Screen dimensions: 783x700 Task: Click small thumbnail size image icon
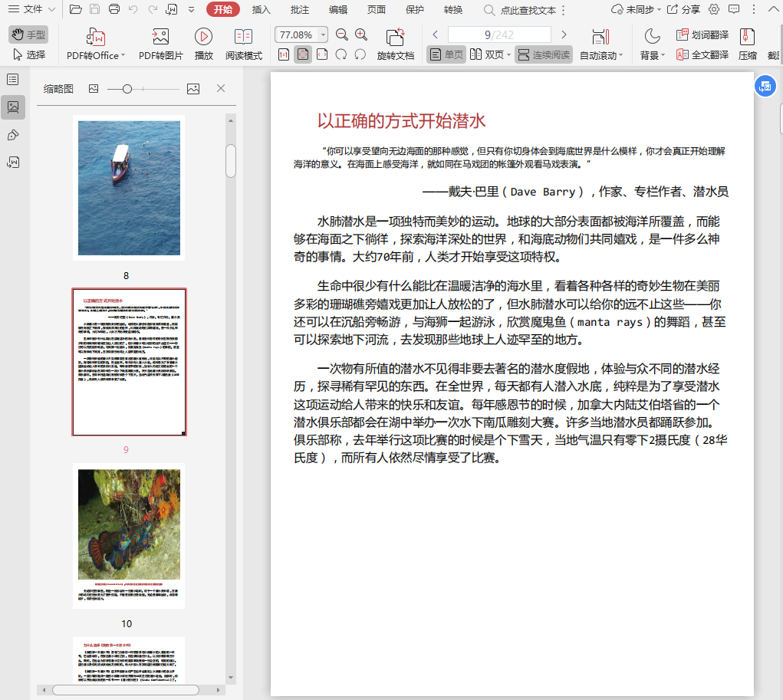click(94, 89)
